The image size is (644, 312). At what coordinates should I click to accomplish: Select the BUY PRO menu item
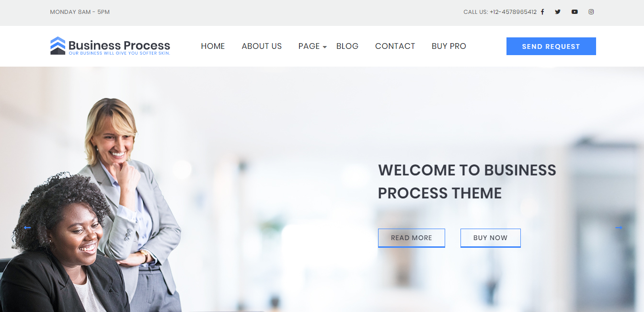coord(449,46)
